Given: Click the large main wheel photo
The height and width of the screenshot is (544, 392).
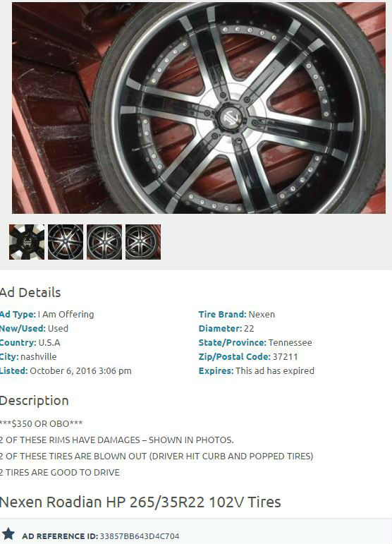Looking at the screenshot, I should click(199, 108).
